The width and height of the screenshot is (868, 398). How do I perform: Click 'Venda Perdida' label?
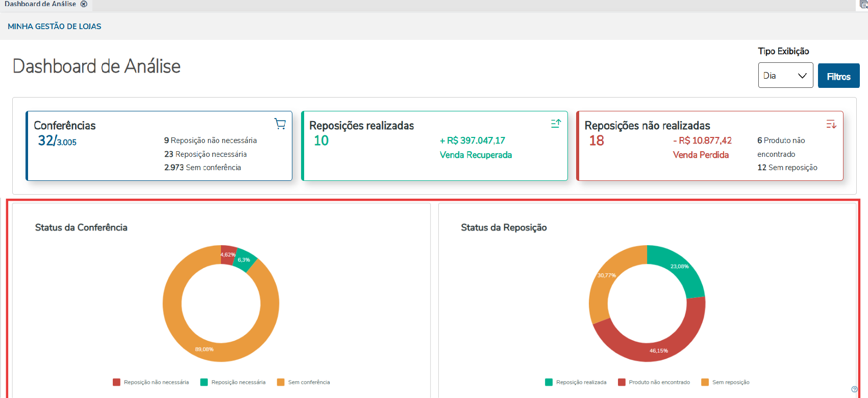click(701, 155)
